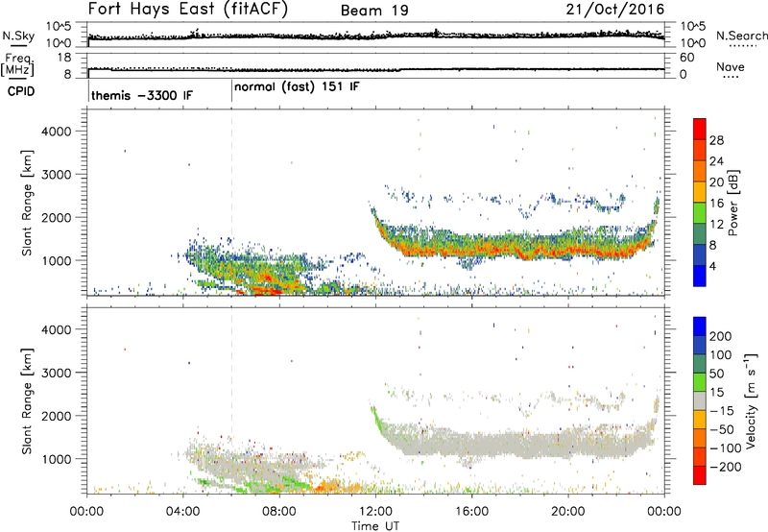Viewport: 768px width, 532px height.
Task: Click the '08:00' time axis tick label
Action: 279,512
